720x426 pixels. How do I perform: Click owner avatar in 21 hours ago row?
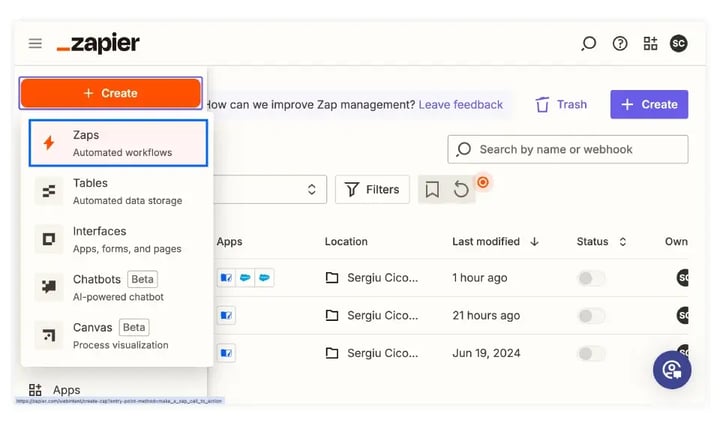click(x=683, y=315)
